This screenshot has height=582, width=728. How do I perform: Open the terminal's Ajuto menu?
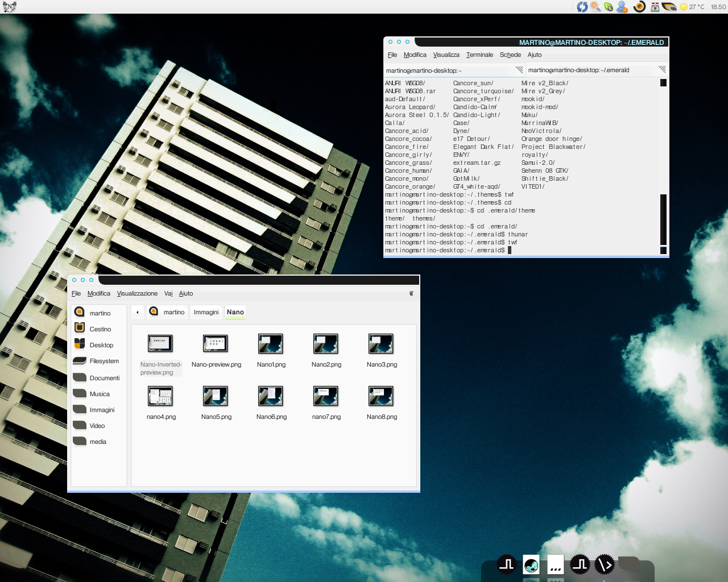(x=535, y=55)
